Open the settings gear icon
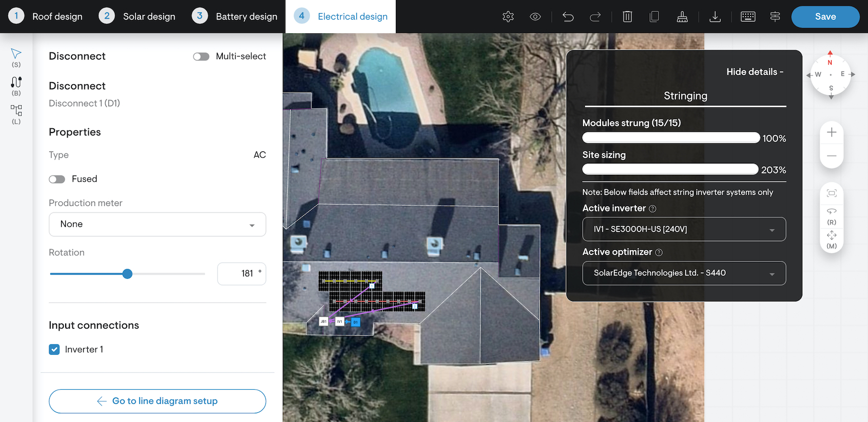The image size is (868, 422). coord(508,16)
